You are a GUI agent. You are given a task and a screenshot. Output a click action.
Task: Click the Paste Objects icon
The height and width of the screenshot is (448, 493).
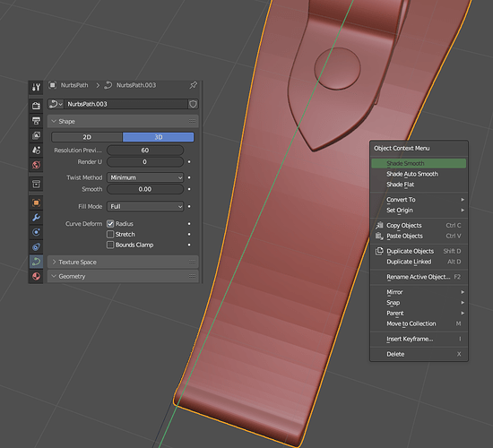[x=379, y=236]
